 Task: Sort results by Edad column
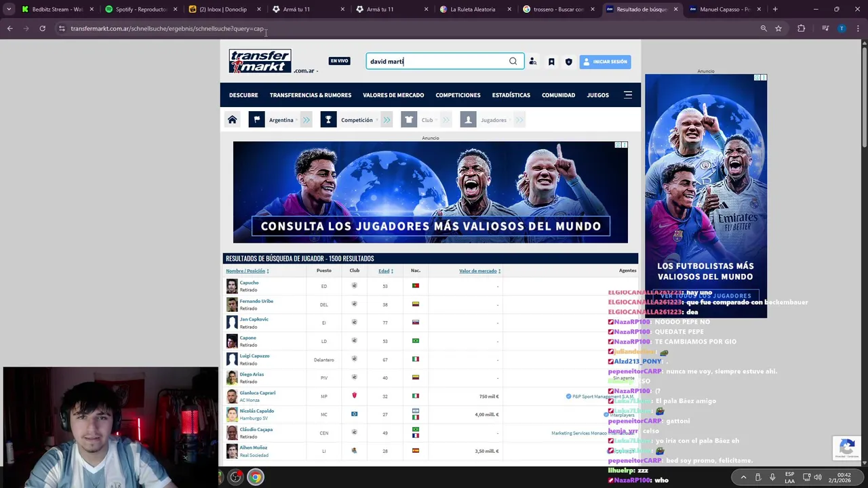(x=385, y=270)
